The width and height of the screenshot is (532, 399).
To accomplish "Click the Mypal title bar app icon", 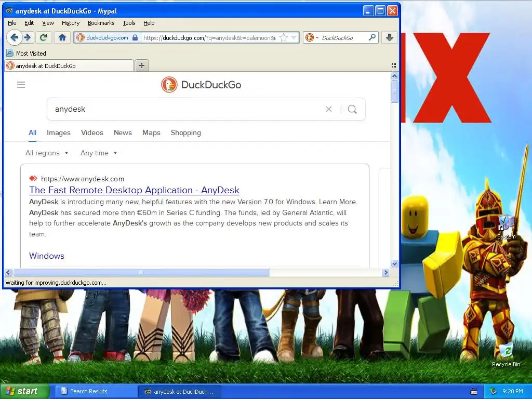I will pos(9,10).
